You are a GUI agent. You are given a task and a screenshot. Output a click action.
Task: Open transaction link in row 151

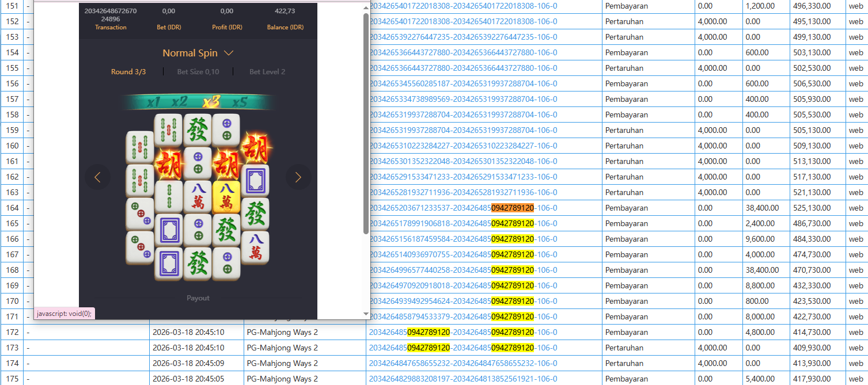coord(463,6)
